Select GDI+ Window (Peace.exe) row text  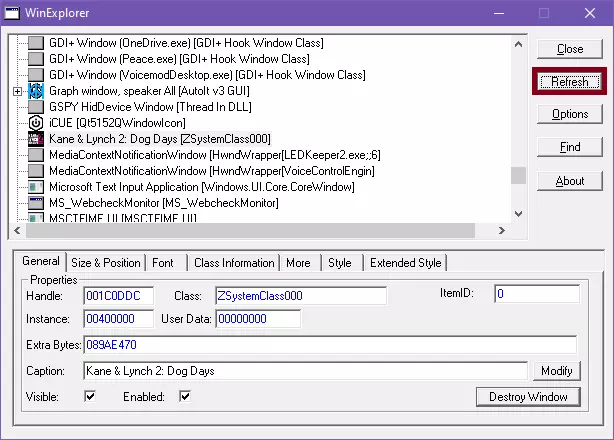click(x=179, y=59)
